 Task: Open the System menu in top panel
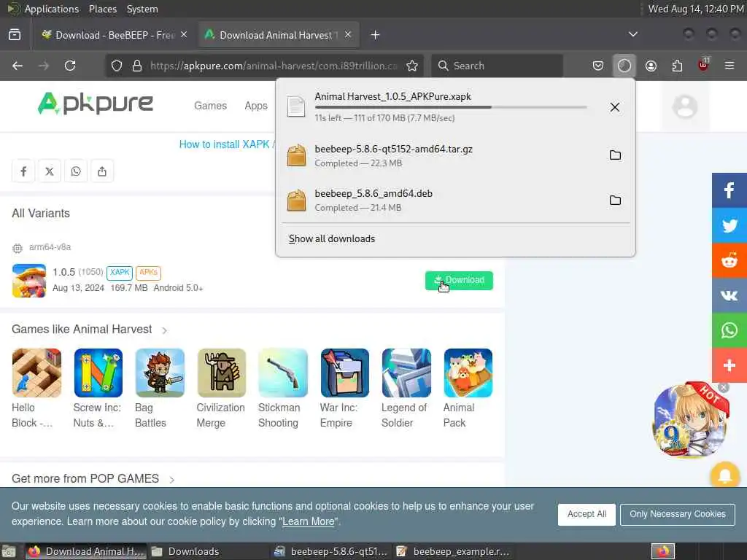pyautogui.click(x=142, y=9)
